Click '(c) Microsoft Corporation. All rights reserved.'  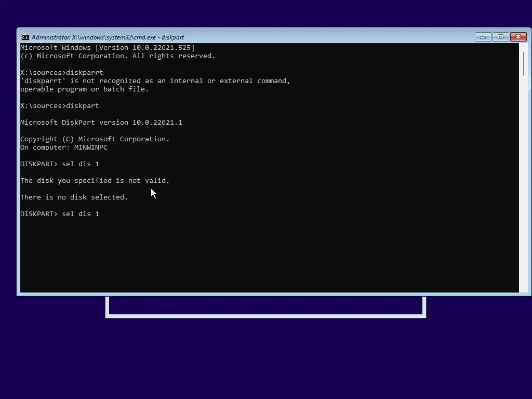[x=118, y=56]
